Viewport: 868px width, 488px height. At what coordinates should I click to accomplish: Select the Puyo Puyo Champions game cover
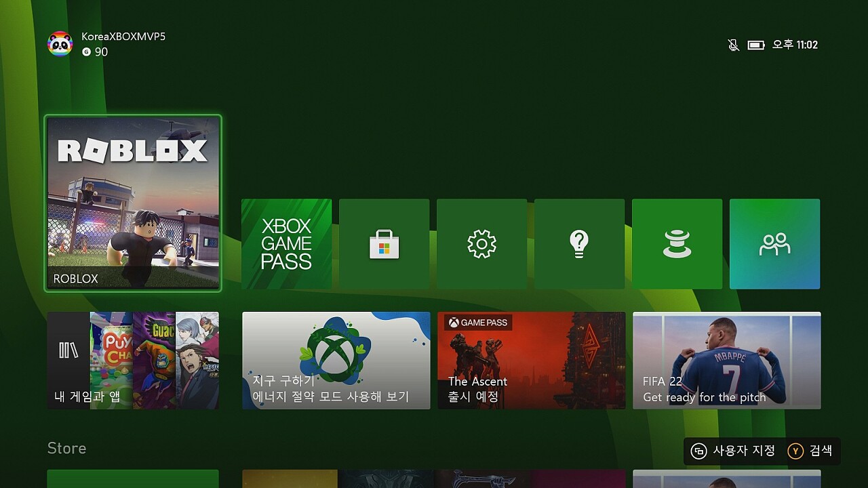111,361
